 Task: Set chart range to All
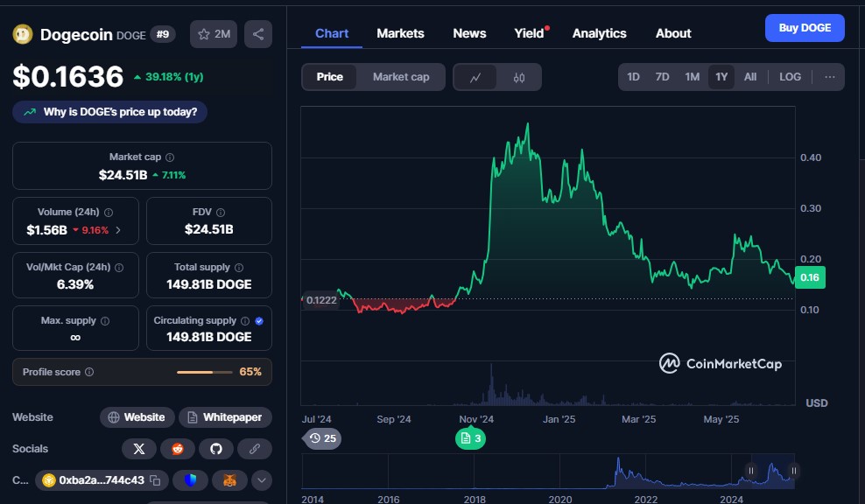click(750, 77)
